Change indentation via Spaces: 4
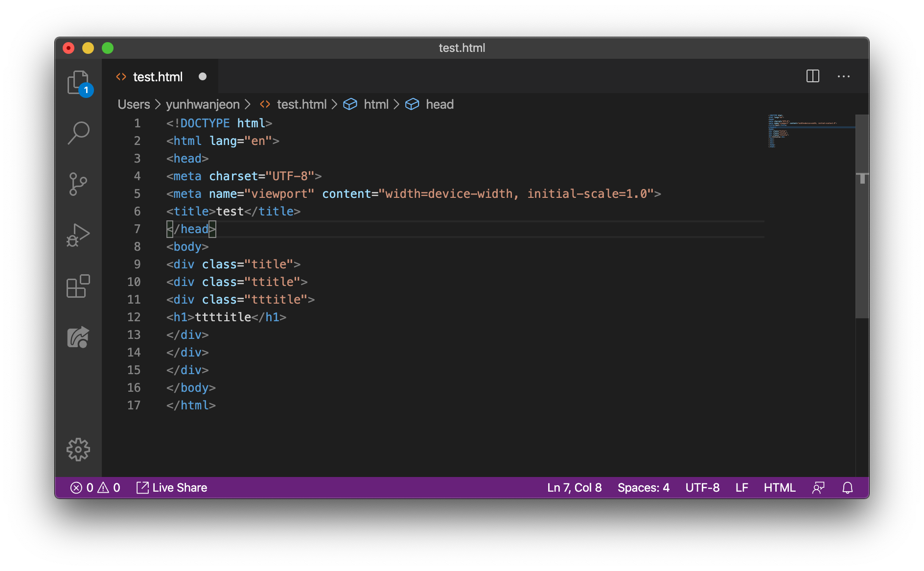 pyautogui.click(x=644, y=488)
